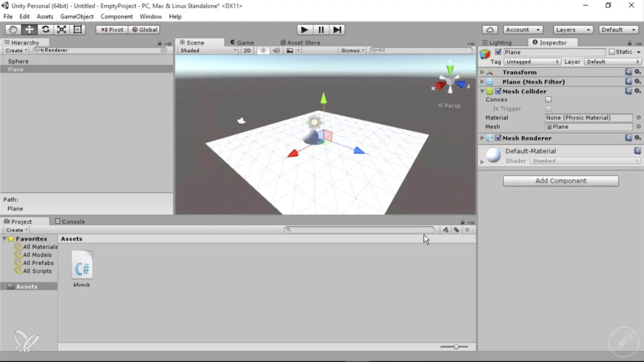Open the cloud services button

click(x=490, y=29)
